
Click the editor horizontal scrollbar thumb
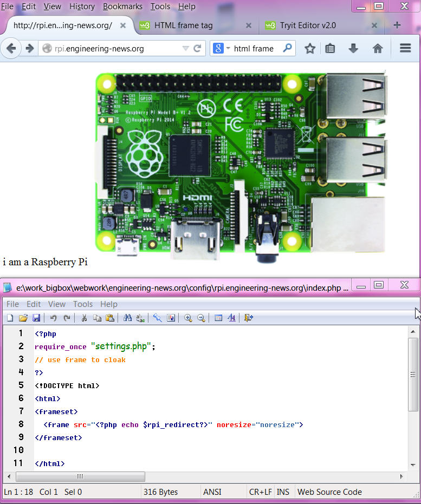(80, 476)
